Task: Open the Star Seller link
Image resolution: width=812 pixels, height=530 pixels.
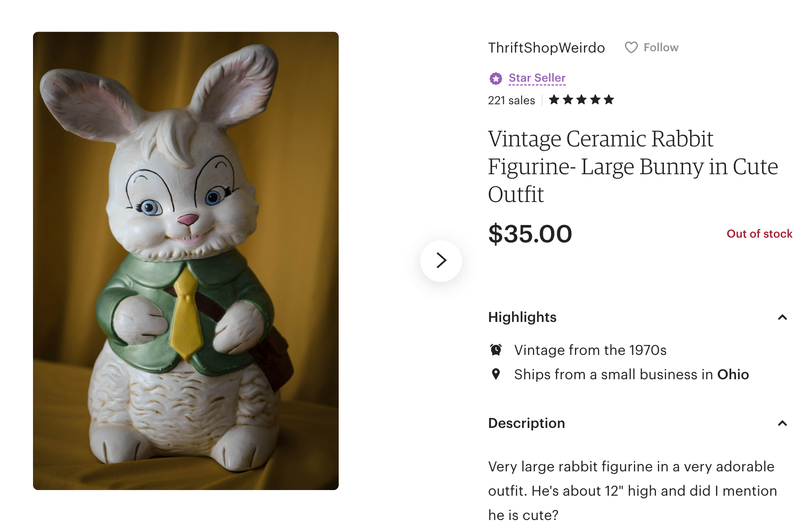Action: point(537,78)
